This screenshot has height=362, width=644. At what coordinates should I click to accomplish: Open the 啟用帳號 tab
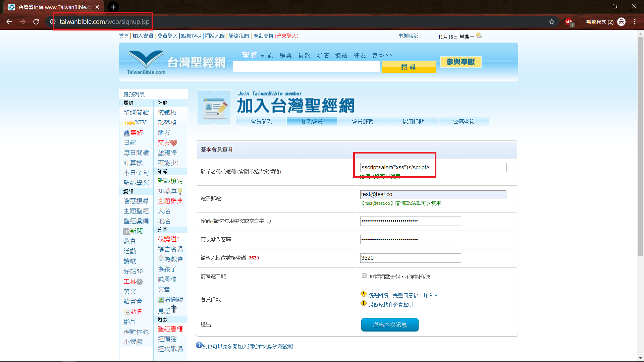point(413,121)
